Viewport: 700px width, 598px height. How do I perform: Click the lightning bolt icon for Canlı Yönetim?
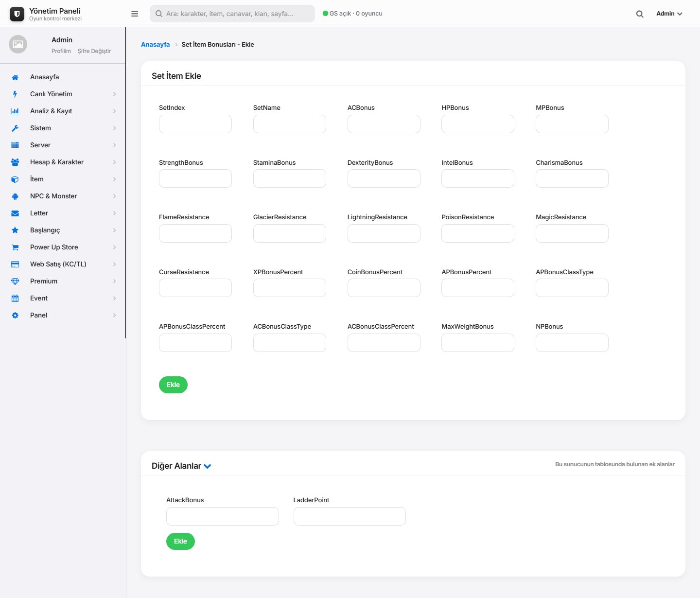coord(15,94)
